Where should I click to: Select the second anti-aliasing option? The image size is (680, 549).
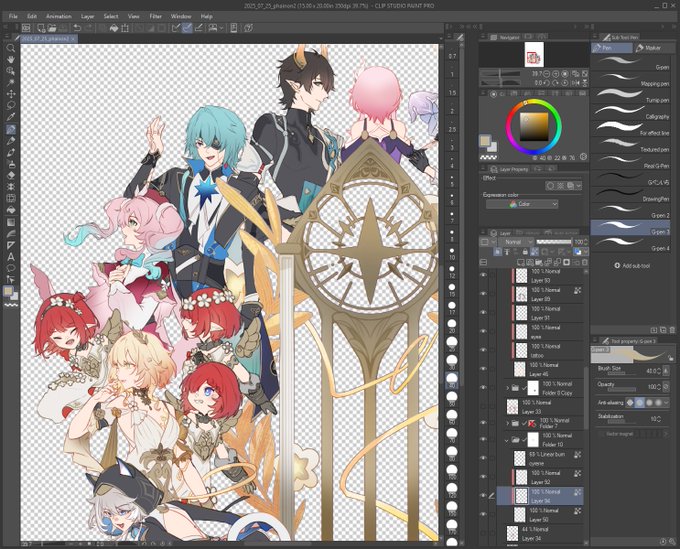640,403
